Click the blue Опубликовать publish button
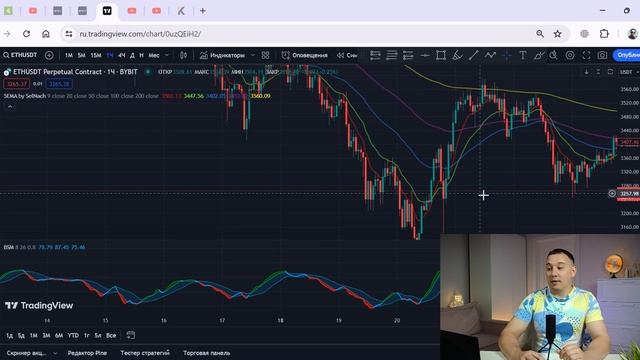 [x=627, y=55]
